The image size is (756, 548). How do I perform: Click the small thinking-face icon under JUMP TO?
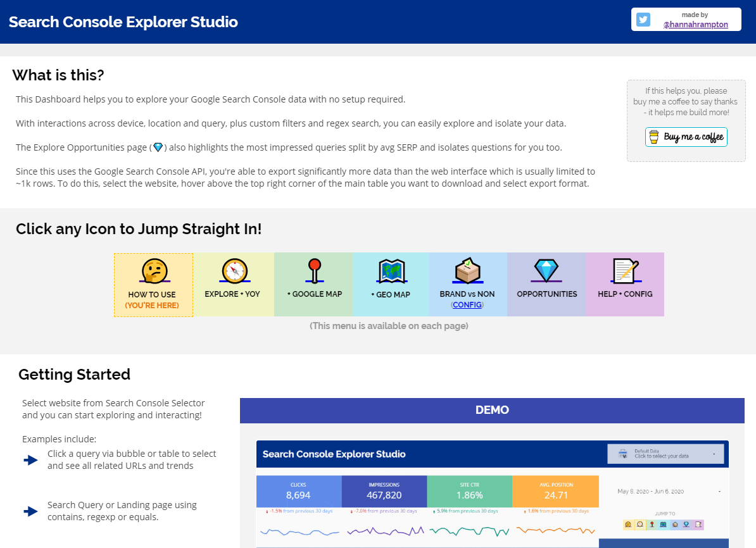628,525
